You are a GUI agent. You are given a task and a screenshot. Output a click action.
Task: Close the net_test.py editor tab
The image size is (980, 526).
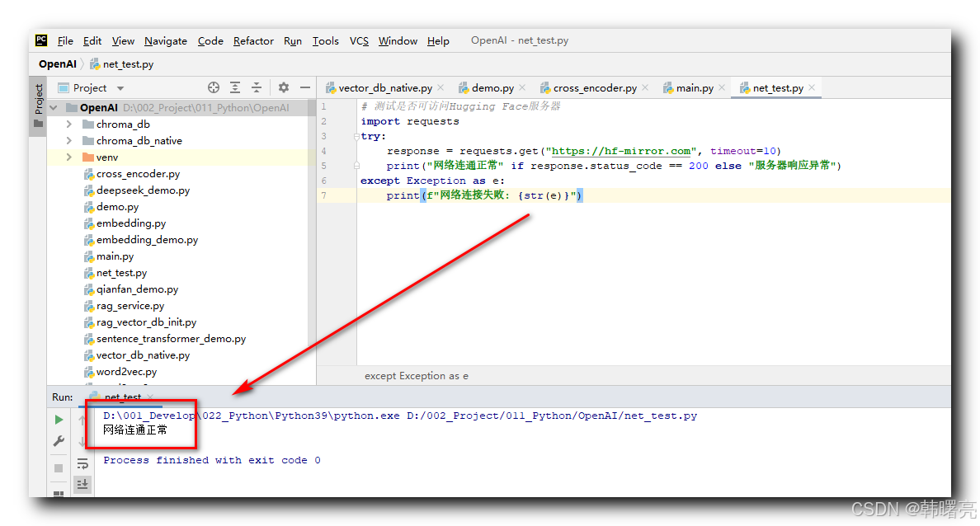tap(811, 87)
